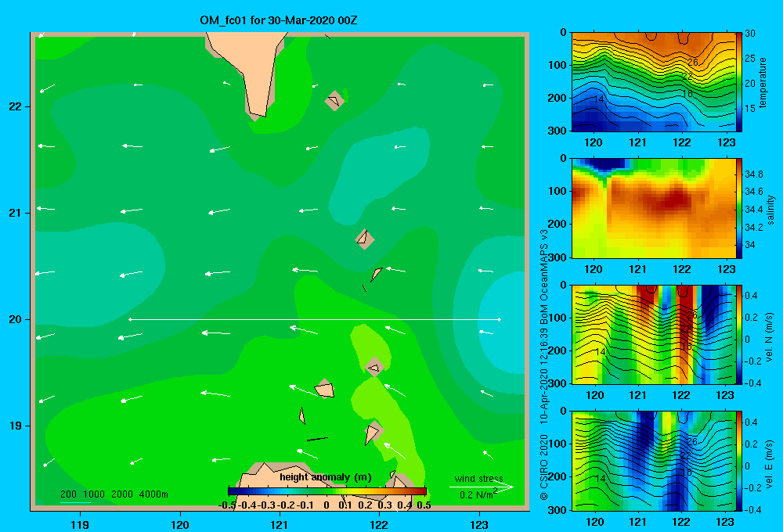Open the temperature depth section panel
Viewport: 783px width, 532px height.
tap(654, 82)
